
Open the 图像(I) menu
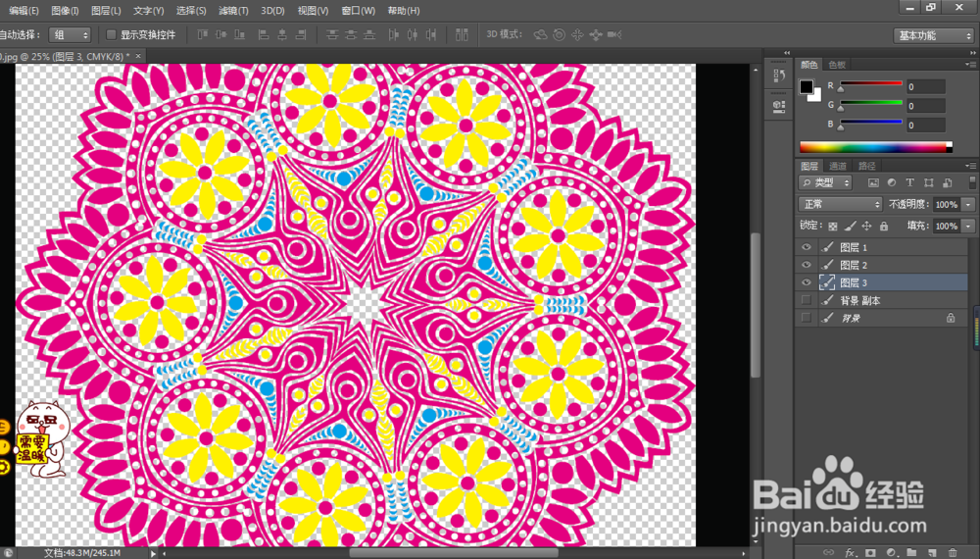click(65, 11)
